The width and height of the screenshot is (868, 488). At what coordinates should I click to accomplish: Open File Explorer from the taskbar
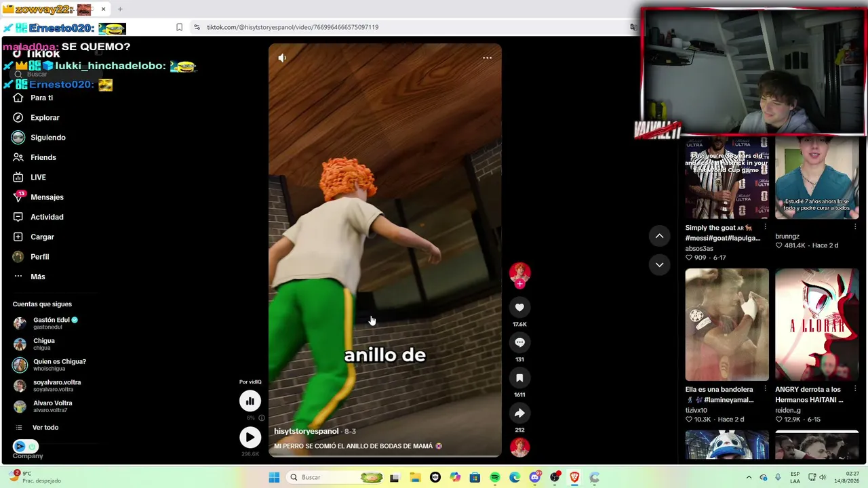(x=415, y=477)
